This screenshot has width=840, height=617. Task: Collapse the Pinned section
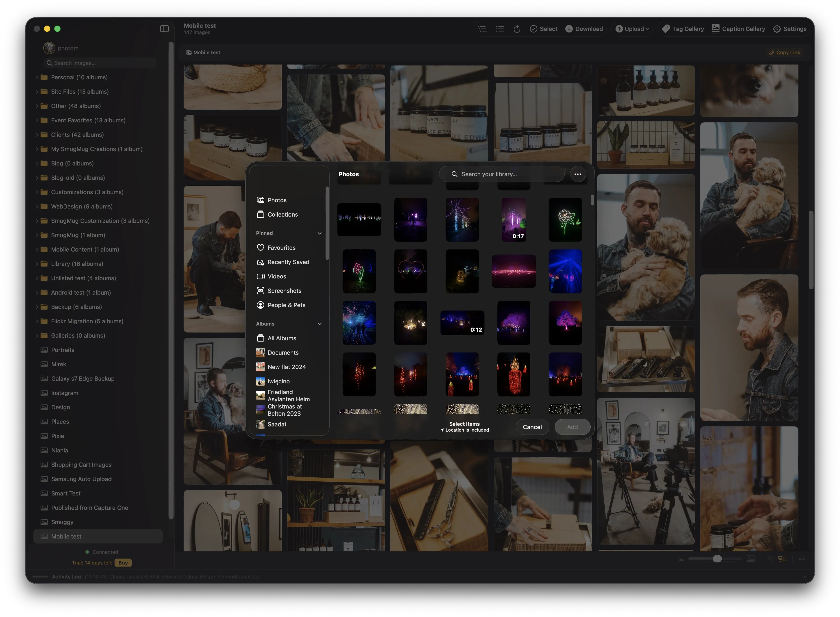tap(319, 233)
